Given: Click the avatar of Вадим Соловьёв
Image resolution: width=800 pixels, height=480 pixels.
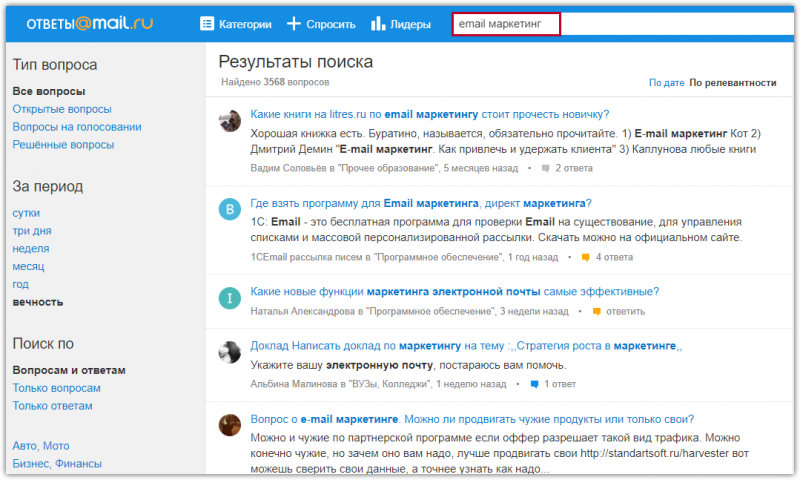Looking at the screenshot, I should [x=230, y=122].
